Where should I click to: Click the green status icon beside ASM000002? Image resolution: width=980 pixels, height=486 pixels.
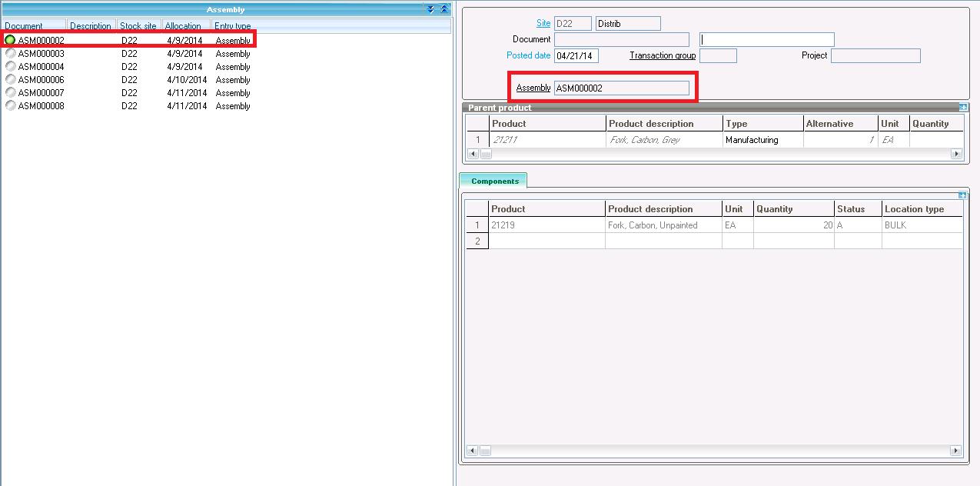pos(10,40)
